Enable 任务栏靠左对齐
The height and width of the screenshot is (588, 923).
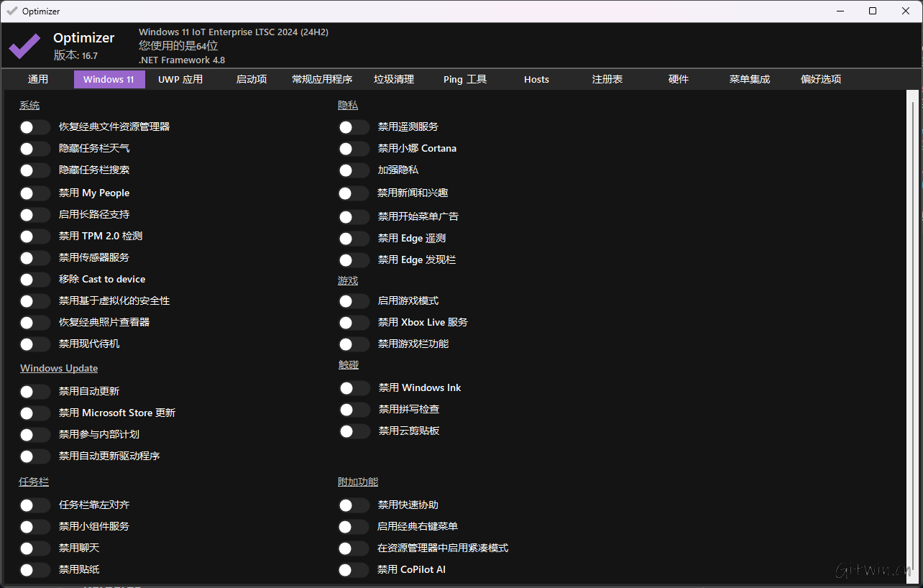[34, 505]
